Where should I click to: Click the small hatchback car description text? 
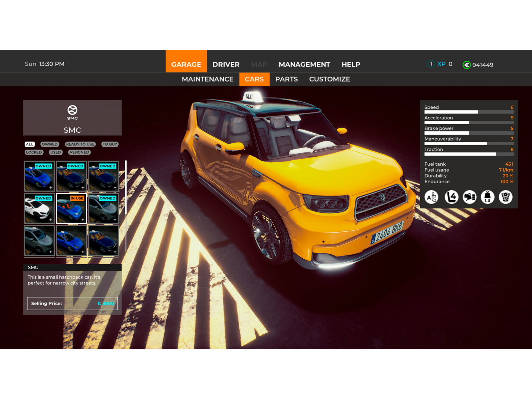click(x=64, y=280)
